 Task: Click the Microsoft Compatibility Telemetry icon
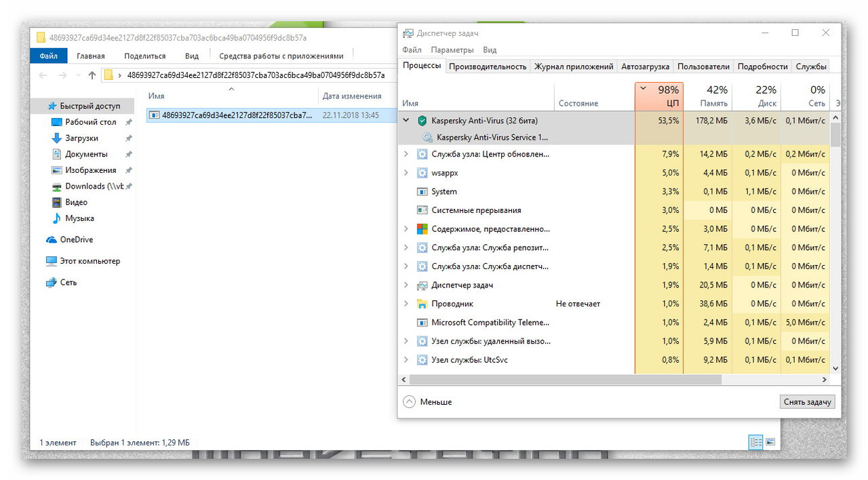click(x=422, y=323)
